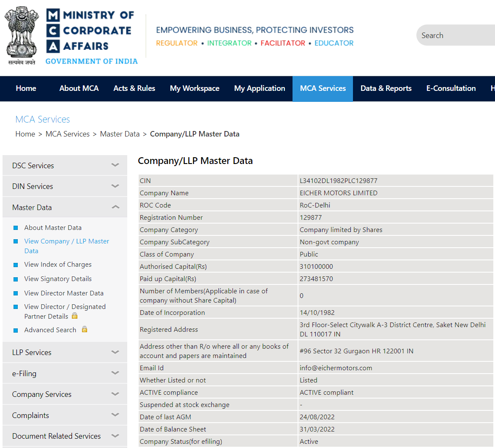Expand the Complaints section
495x448 pixels.
point(65,415)
